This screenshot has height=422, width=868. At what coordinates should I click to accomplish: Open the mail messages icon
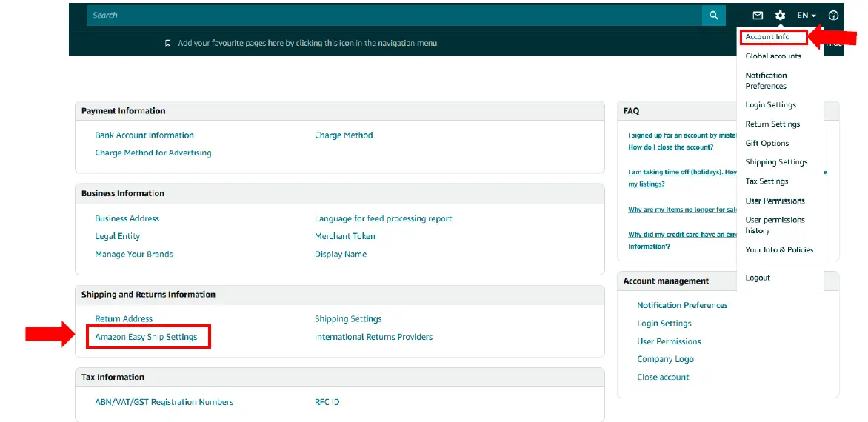(x=758, y=16)
